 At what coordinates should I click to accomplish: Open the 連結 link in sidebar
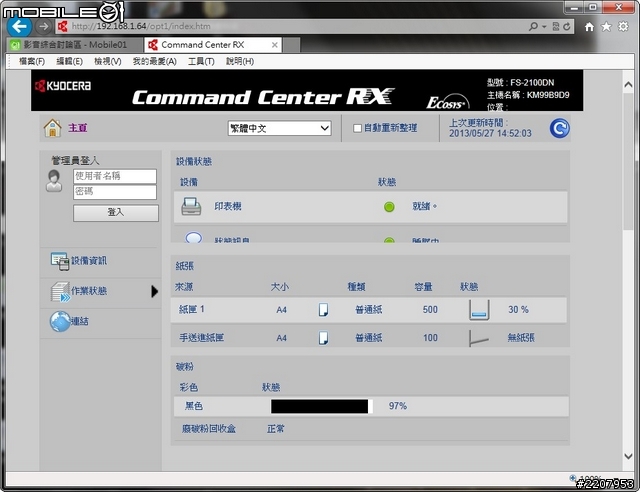coord(80,321)
